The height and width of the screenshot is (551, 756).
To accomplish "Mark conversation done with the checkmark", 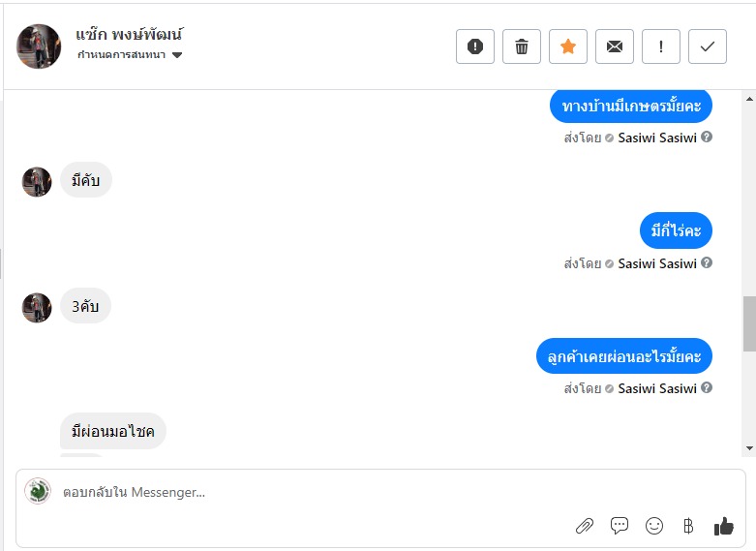I will [x=708, y=46].
